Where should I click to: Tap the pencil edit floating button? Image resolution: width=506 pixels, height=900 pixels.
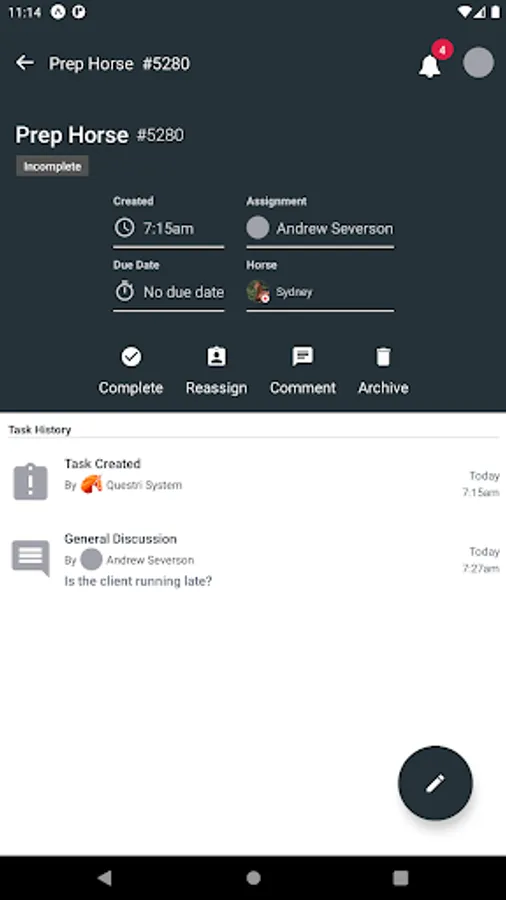(x=435, y=783)
